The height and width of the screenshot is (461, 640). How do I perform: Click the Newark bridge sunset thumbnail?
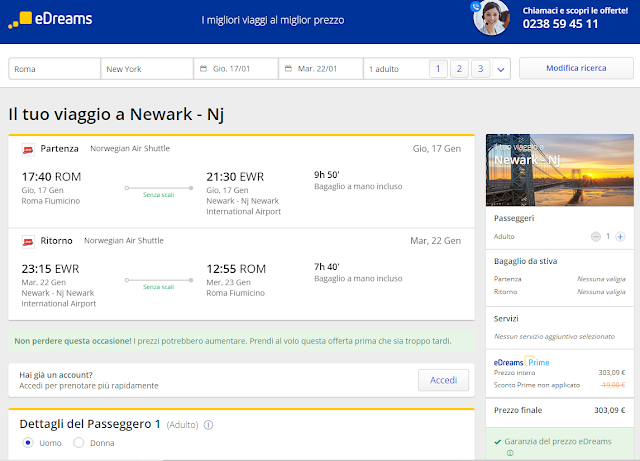click(560, 170)
